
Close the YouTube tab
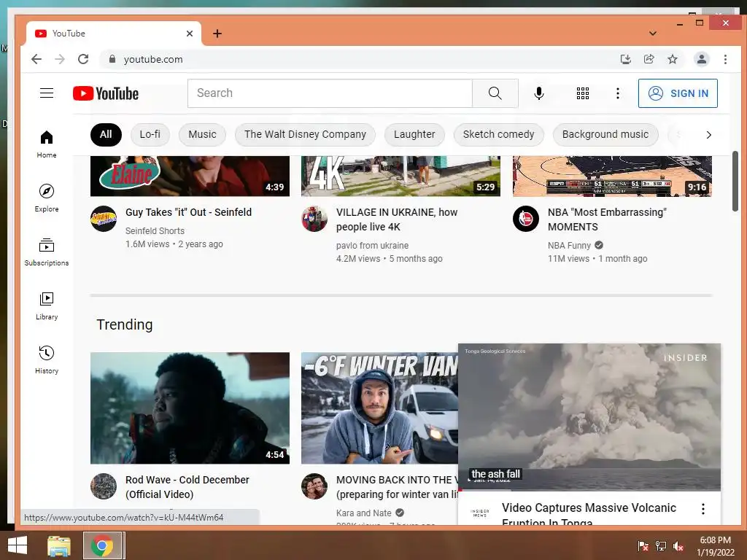pyautogui.click(x=190, y=34)
